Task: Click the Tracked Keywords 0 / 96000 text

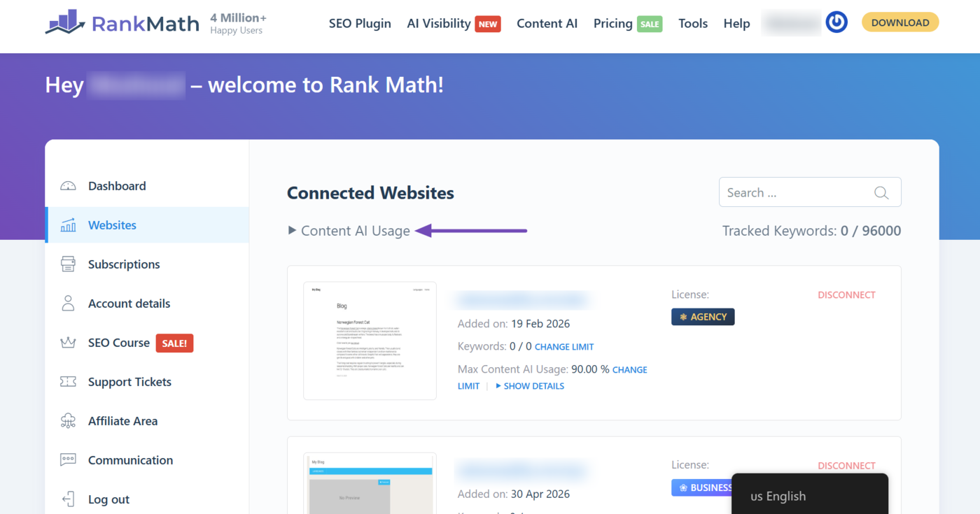Action: (x=812, y=231)
